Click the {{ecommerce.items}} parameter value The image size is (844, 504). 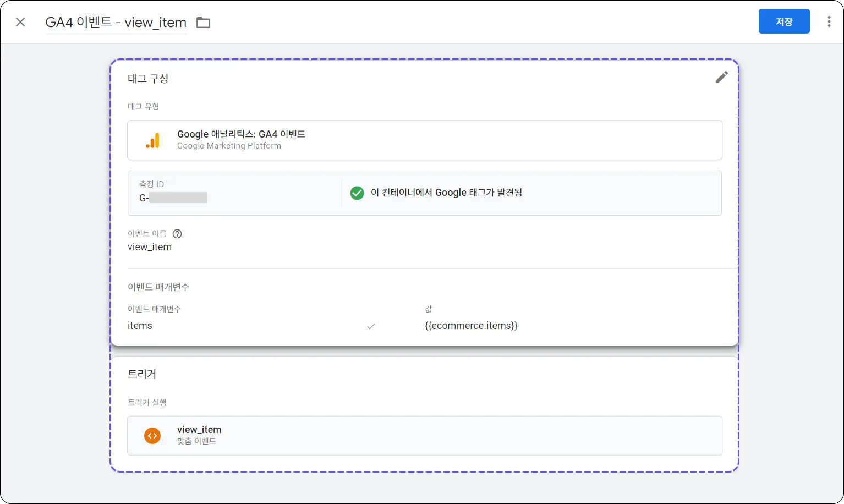pyautogui.click(x=471, y=326)
